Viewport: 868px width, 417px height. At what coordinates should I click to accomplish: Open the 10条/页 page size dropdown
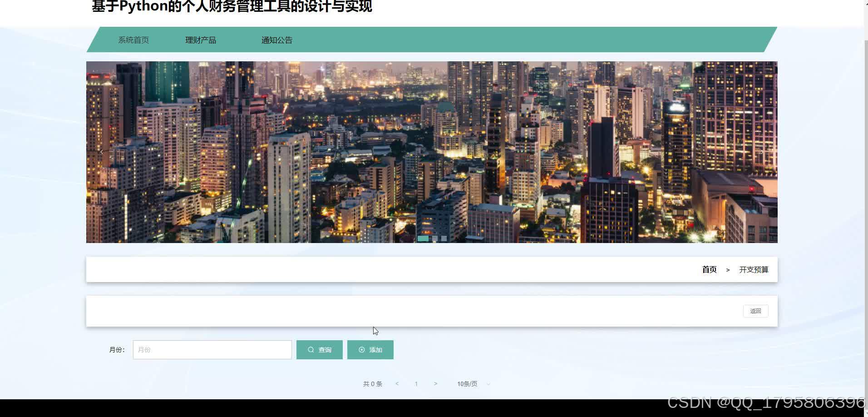tap(473, 384)
